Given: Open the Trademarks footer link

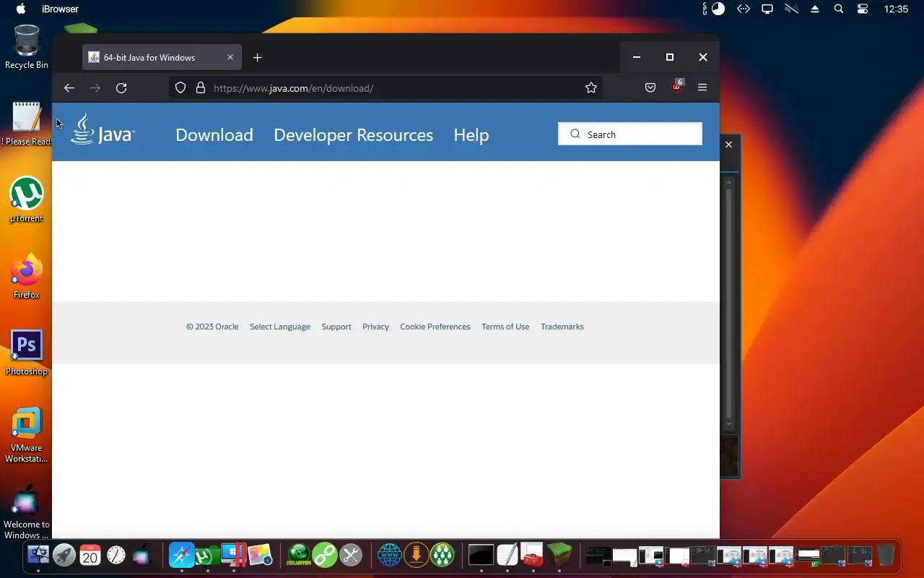Looking at the screenshot, I should (x=562, y=327).
